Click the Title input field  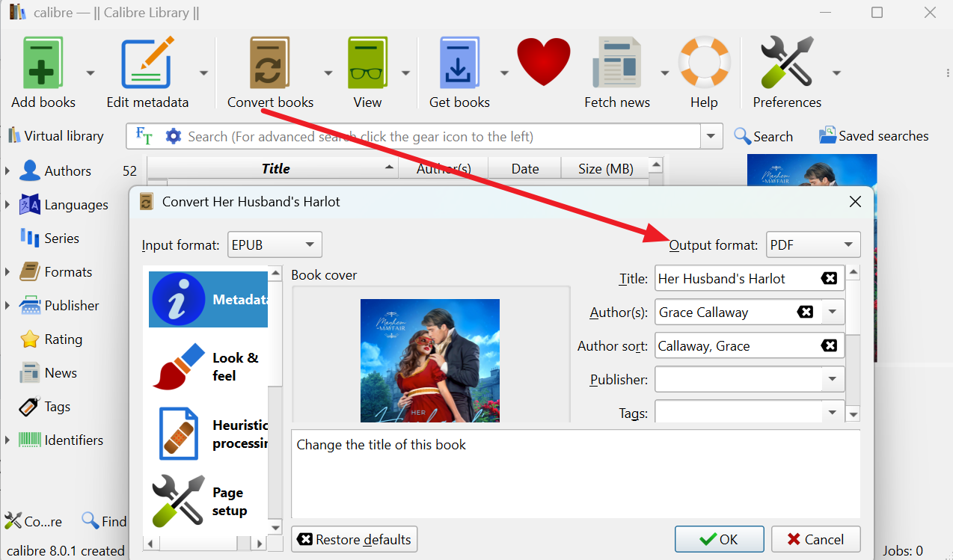click(x=750, y=278)
